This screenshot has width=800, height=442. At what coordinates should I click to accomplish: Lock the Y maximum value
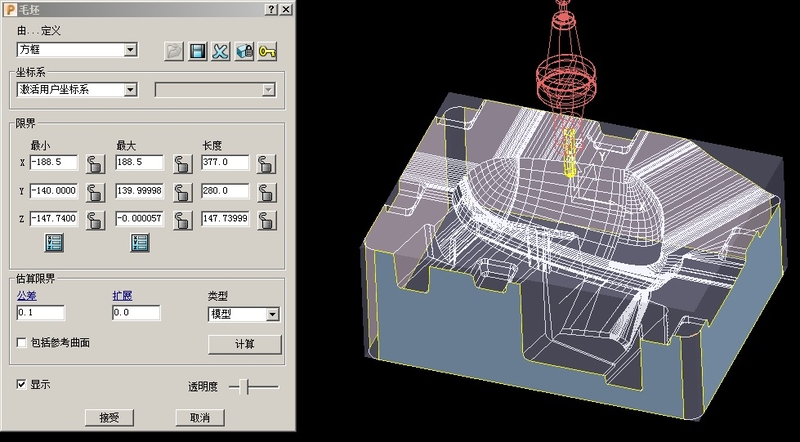click(x=183, y=192)
